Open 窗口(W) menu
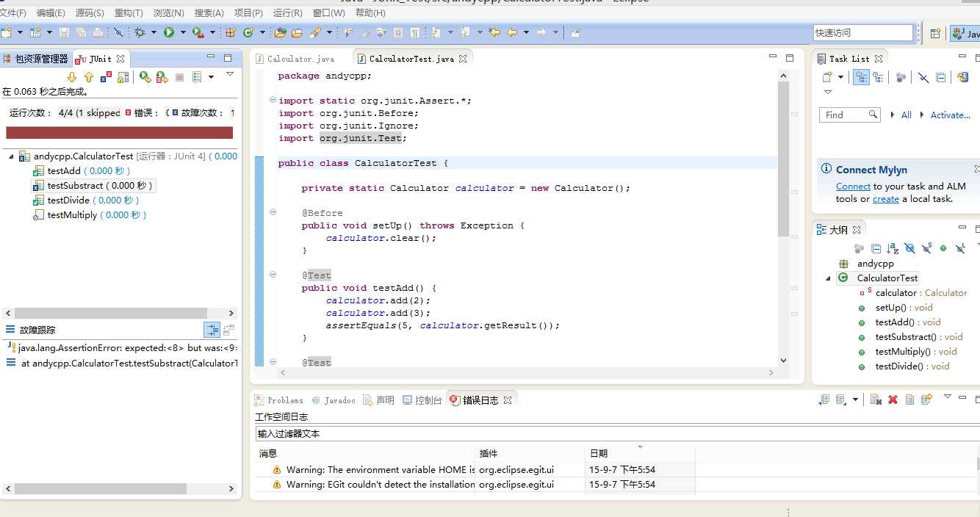Screen dimensions: 980x517 328,13
